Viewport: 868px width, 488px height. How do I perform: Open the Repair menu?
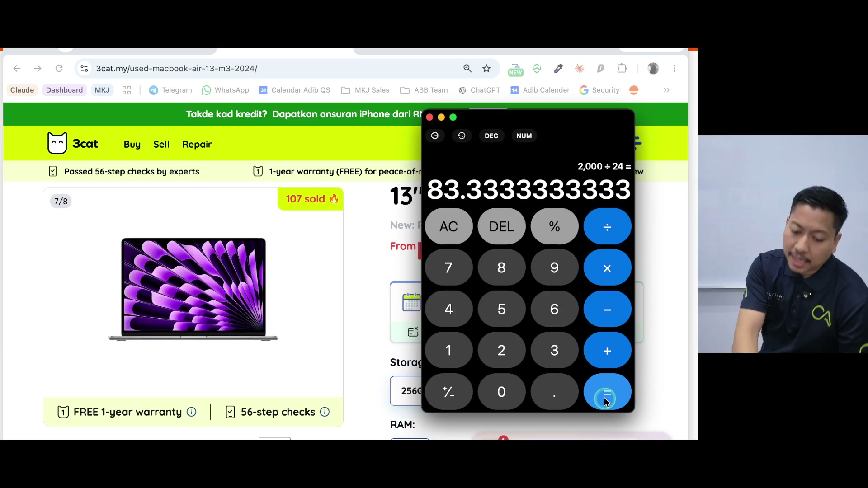click(x=197, y=144)
